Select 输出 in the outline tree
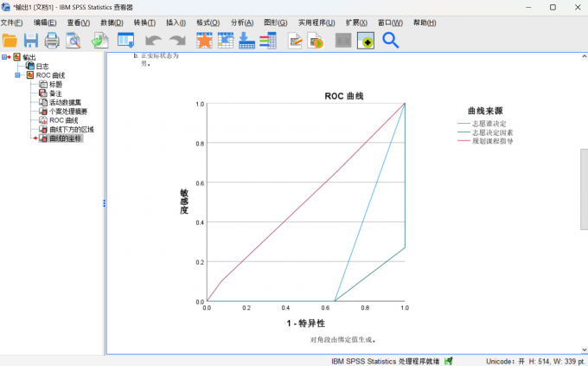This screenshot has height=366, width=588. [x=29, y=57]
